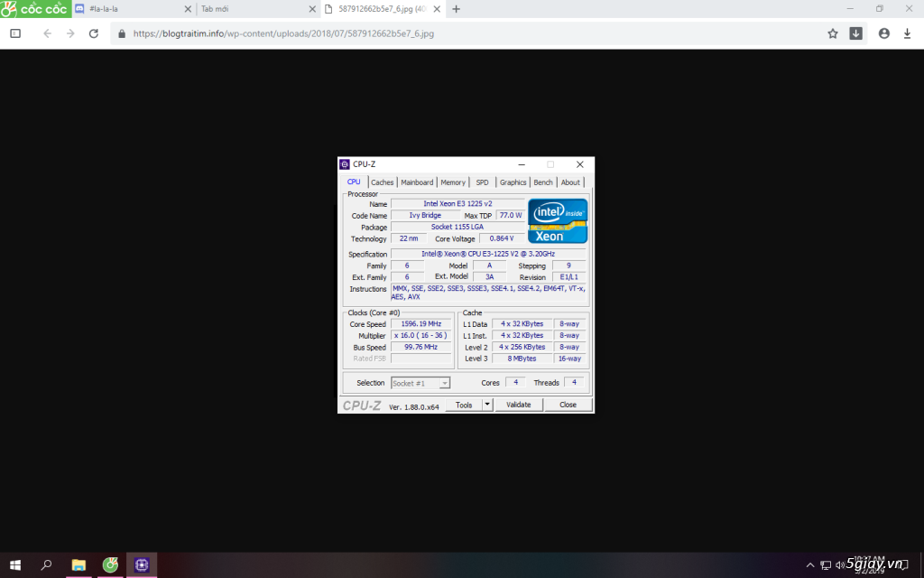Click the 16-way Level 3 associativity value
The width and height of the screenshot is (924, 578).
570,358
